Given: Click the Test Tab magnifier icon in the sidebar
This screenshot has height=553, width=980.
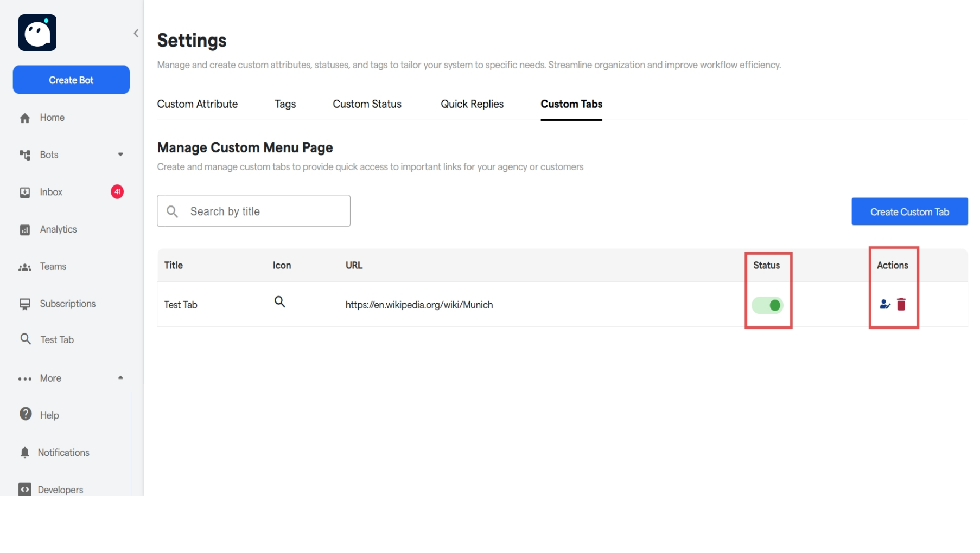Looking at the screenshot, I should [26, 339].
